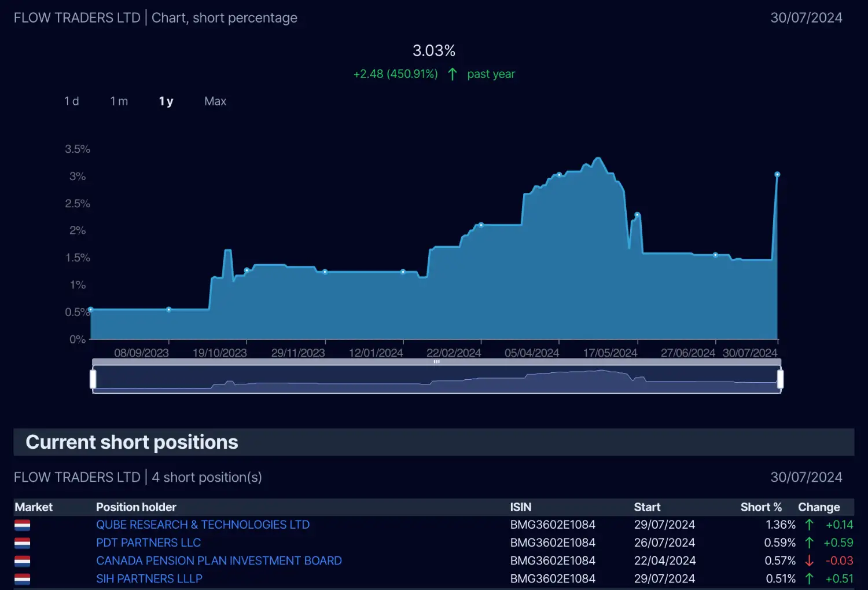Viewport: 868px width, 590px height.
Task: Click the ISIN column header
Action: (x=521, y=507)
